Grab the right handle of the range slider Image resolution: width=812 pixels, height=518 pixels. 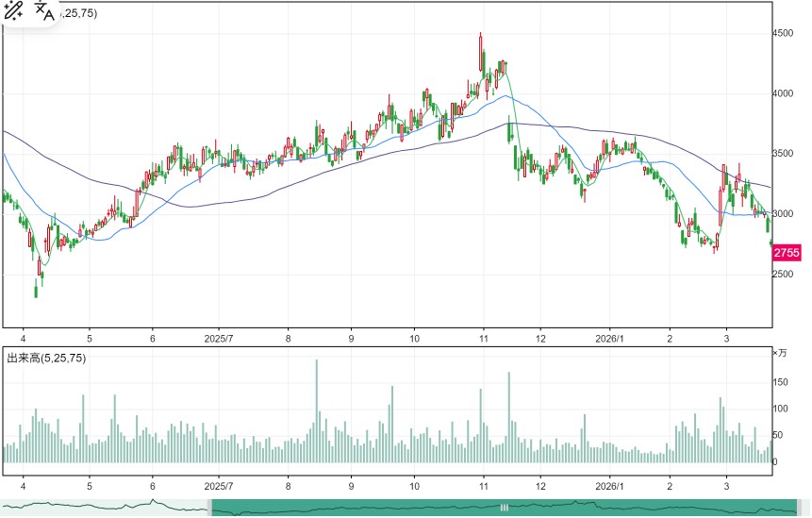click(800, 508)
